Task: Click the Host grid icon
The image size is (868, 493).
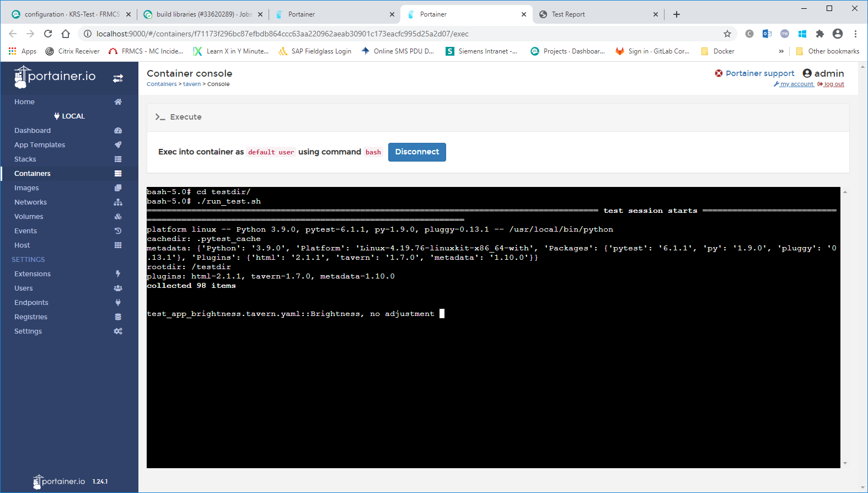Action: pos(118,245)
